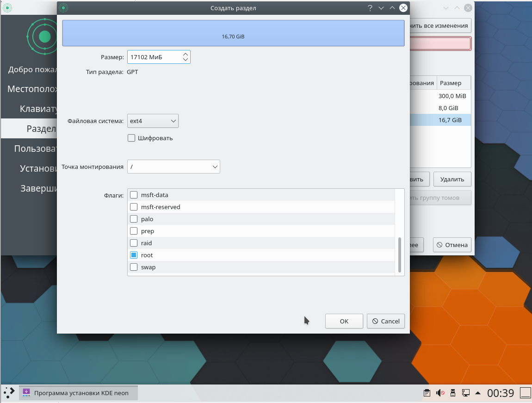Check the msft-data flag
Viewport: 532px width, 403px height.
[x=134, y=195]
